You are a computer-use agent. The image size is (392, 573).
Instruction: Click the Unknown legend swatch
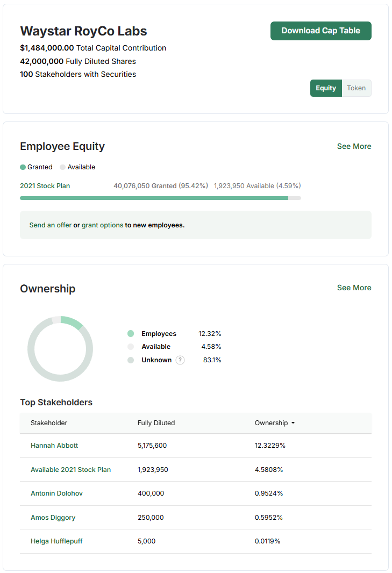click(131, 360)
